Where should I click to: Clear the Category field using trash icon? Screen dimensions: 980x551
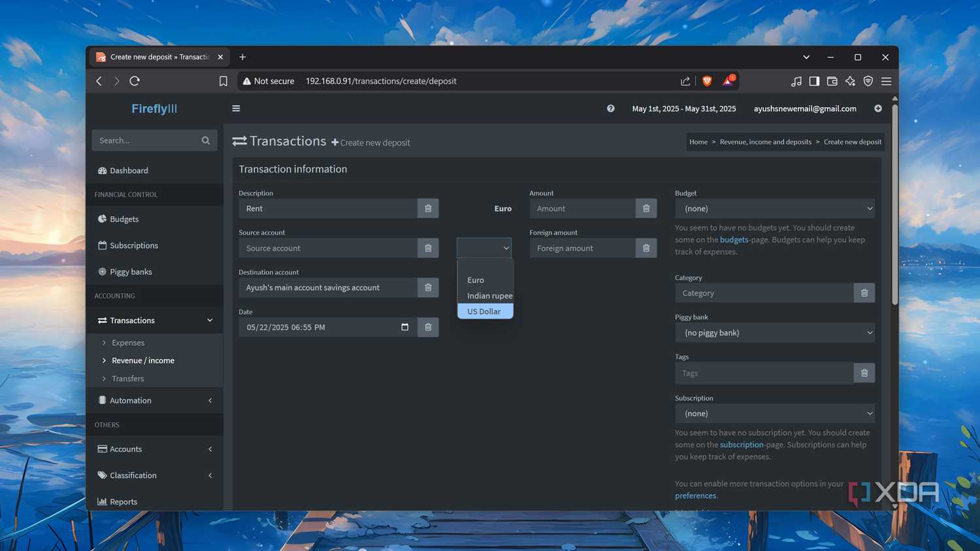pyautogui.click(x=864, y=293)
